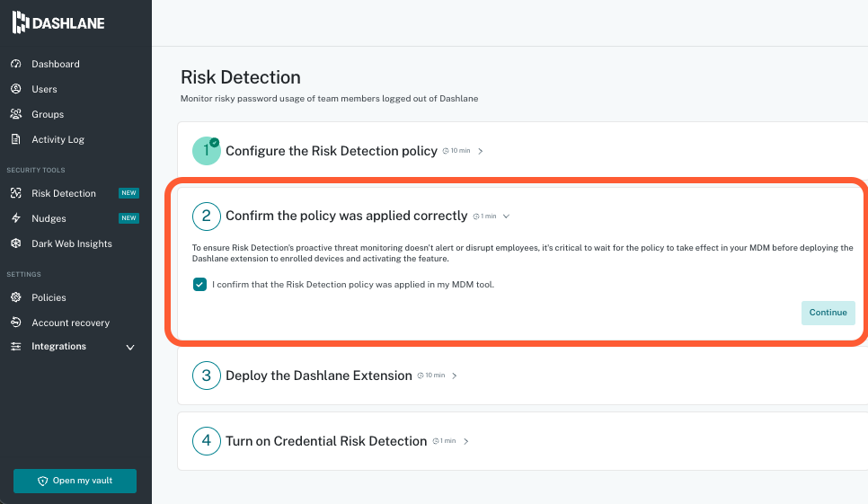
Task: Click the Dashlane logo icon
Action: pyautogui.click(x=21, y=22)
